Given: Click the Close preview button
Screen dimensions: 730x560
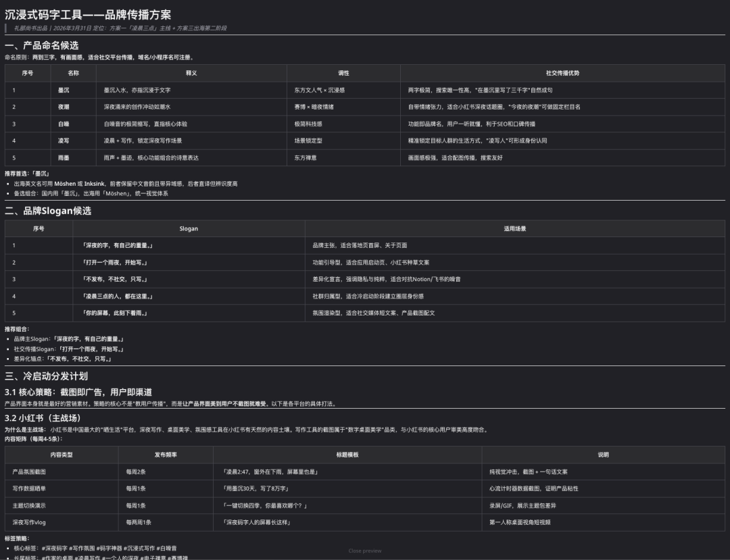Looking at the screenshot, I should 365,551.
